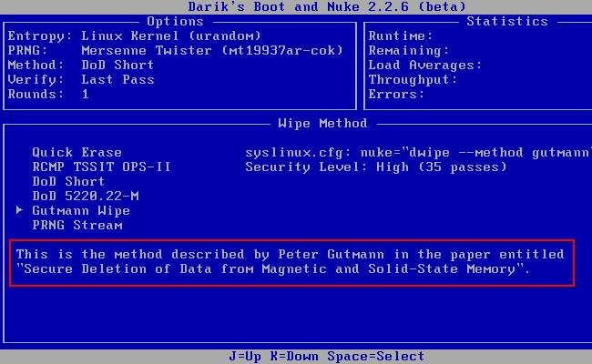Click the Wipe Method panel heading
This screenshot has width=592, height=364.
(322, 124)
